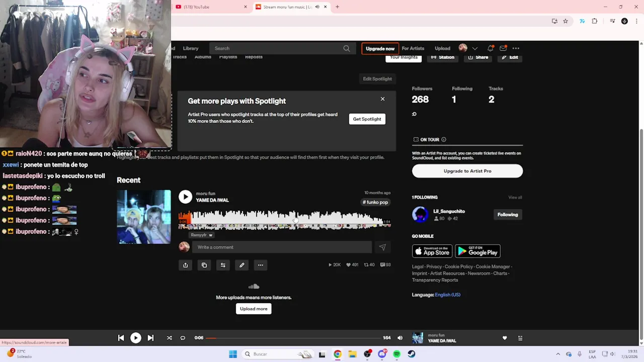This screenshot has height=362, width=644.
Task: Like the current track in the player bar
Action: point(505,338)
